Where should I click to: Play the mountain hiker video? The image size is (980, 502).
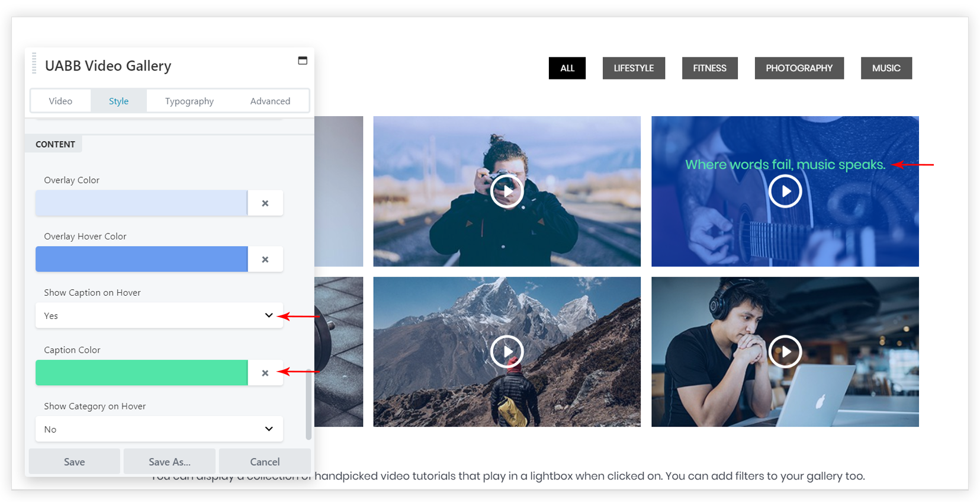click(x=507, y=351)
